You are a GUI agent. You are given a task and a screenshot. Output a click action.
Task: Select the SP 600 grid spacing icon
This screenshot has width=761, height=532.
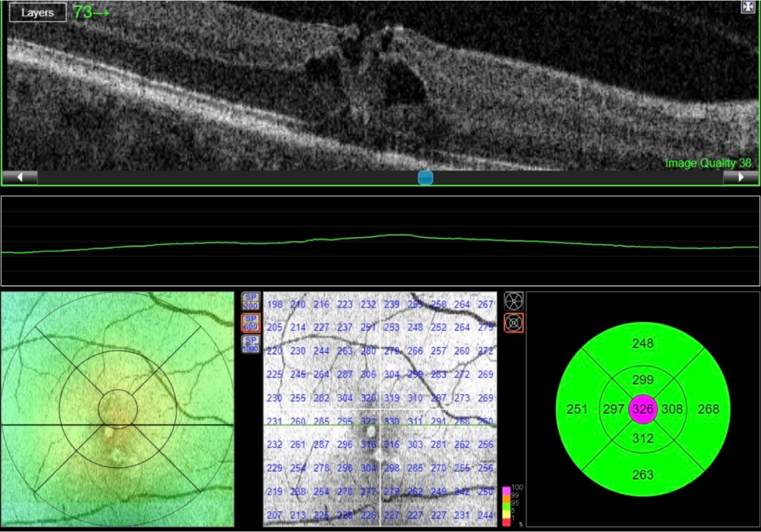[250, 323]
